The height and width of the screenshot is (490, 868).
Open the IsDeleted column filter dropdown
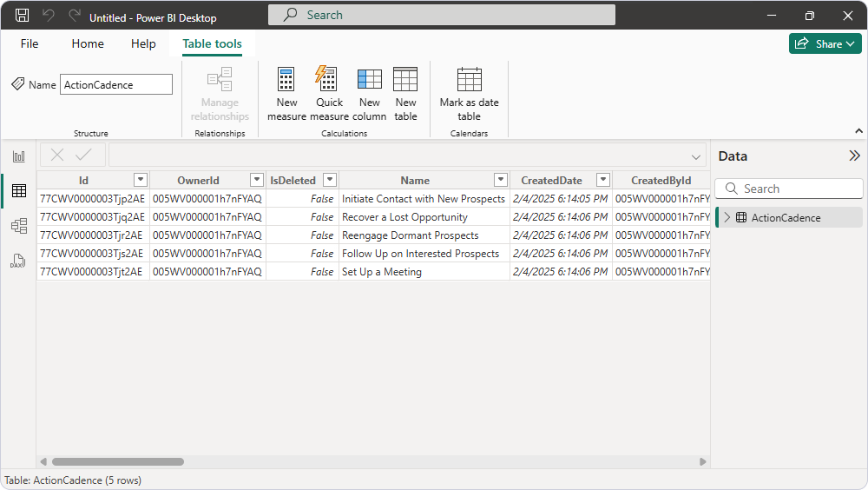(x=330, y=180)
